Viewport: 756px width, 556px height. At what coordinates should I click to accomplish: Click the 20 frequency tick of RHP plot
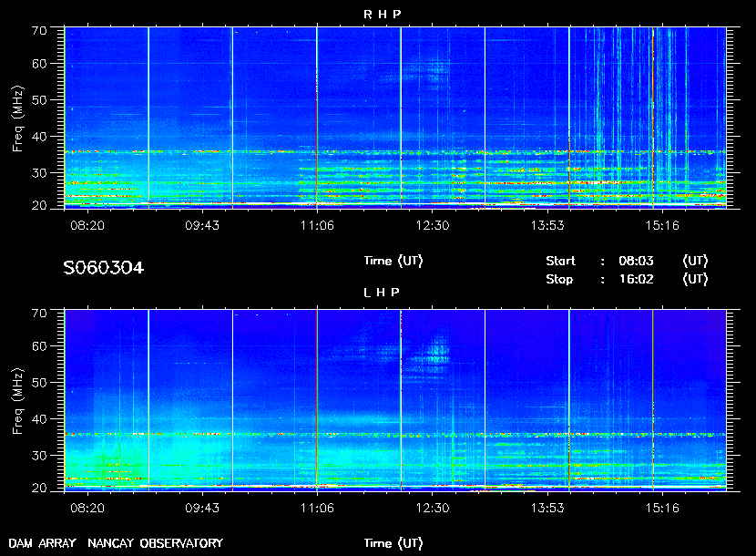pyautogui.click(x=39, y=205)
